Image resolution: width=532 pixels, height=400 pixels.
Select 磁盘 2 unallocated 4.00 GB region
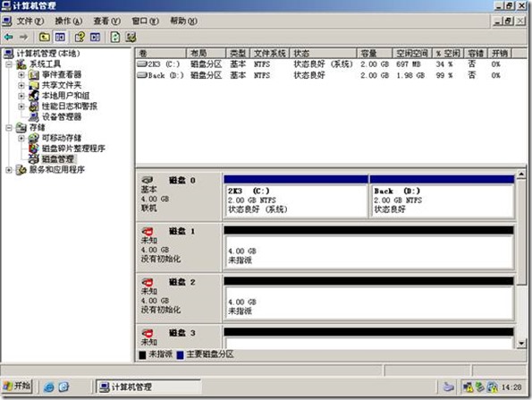[x=368, y=302]
